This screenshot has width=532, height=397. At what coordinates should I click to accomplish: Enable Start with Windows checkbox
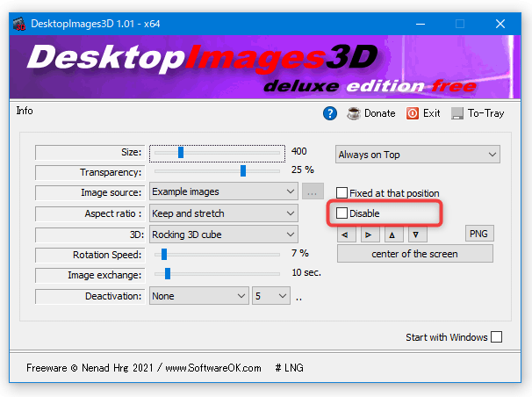click(x=496, y=337)
